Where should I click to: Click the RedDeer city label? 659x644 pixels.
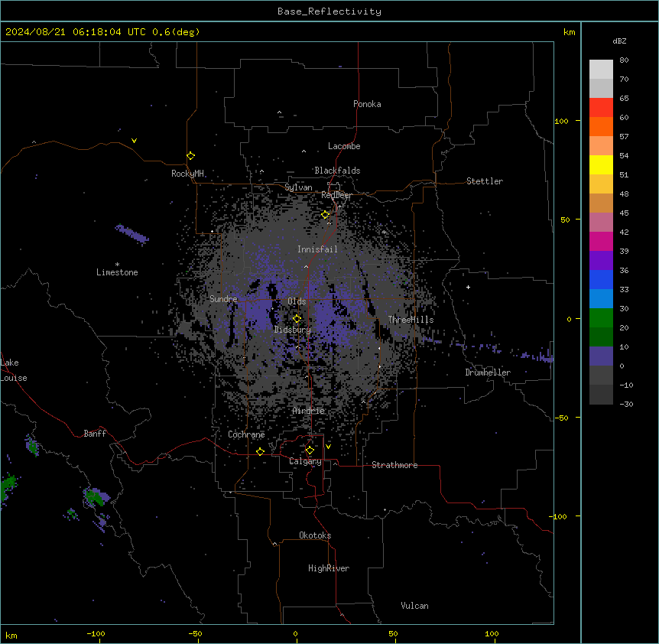(x=336, y=195)
